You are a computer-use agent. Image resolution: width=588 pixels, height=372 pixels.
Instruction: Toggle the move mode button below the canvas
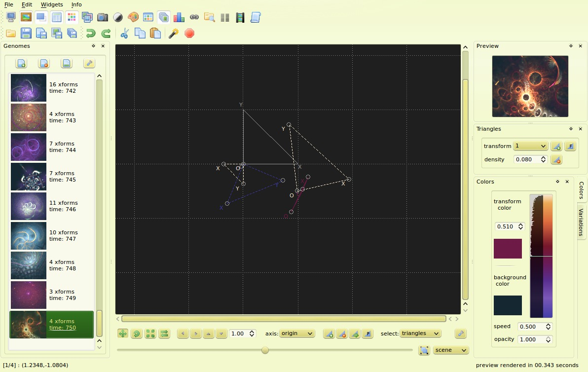tap(123, 334)
